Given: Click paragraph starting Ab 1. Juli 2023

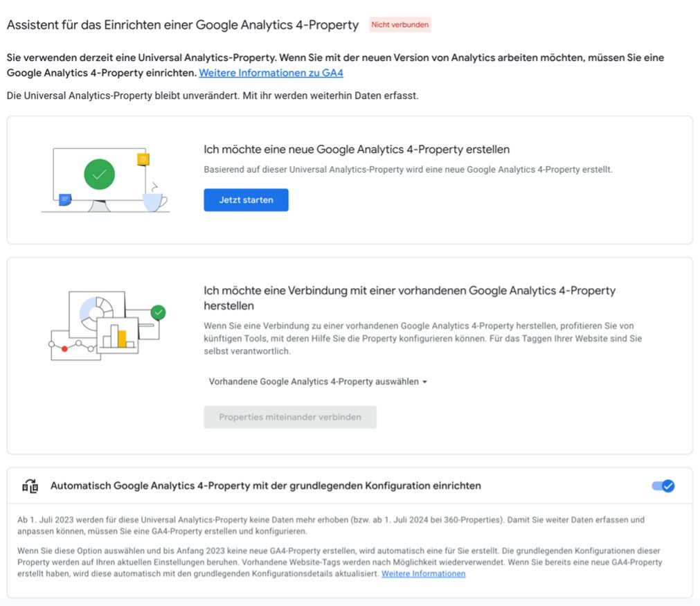Looking at the screenshot, I should click(331, 526).
